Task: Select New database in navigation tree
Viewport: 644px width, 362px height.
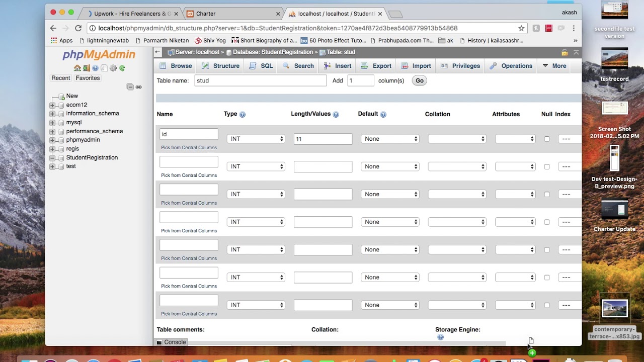Action: point(72,96)
